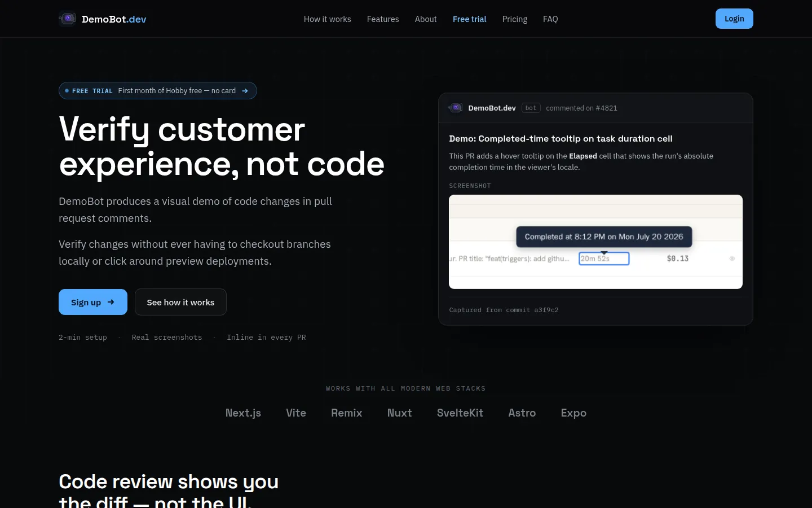The width and height of the screenshot is (812, 508).
Task: Open the FREE TRIAL first month banner
Action: click(158, 91)
